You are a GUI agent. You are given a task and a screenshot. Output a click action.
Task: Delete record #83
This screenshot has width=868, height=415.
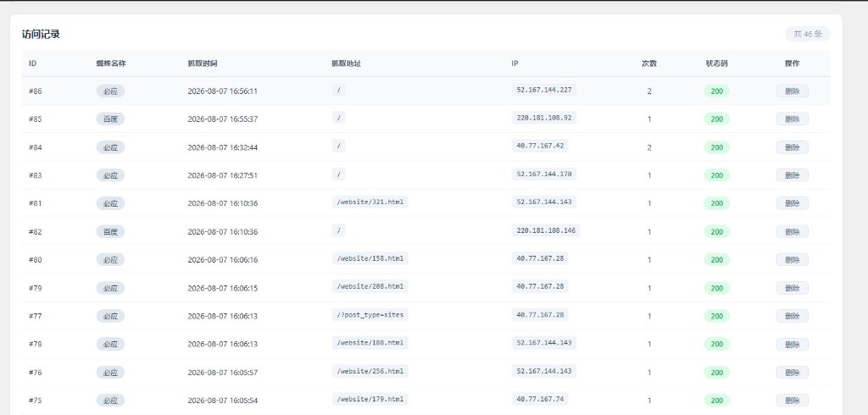coord(792,175)
